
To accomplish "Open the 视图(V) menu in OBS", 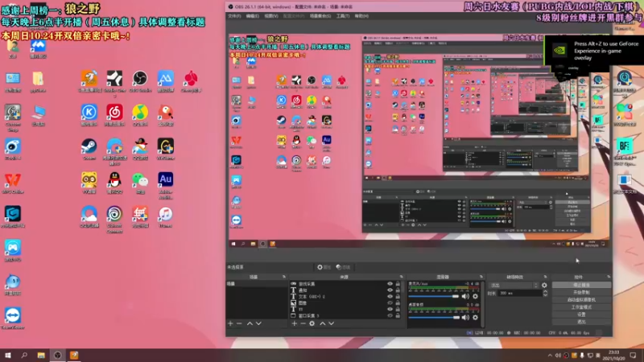I will pos(271,16).
